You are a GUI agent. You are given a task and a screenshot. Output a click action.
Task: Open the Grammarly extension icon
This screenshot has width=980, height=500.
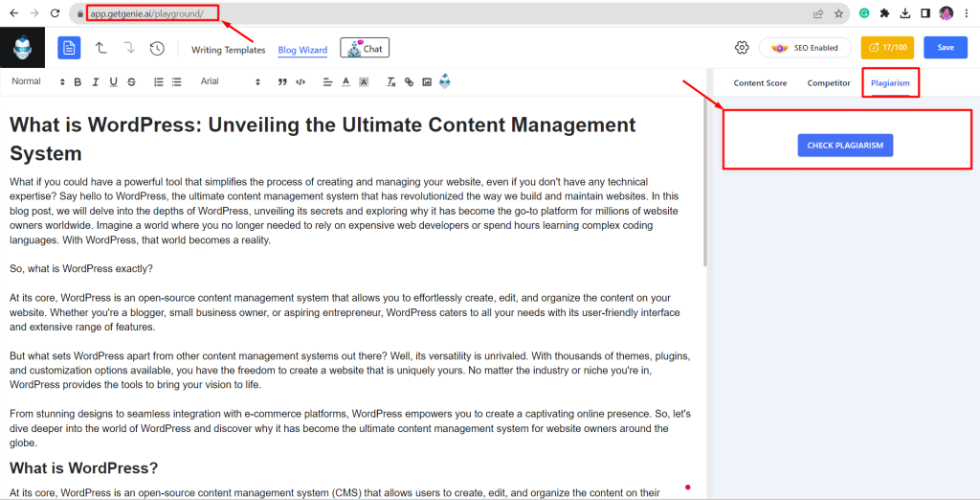[x=864, y=13]
